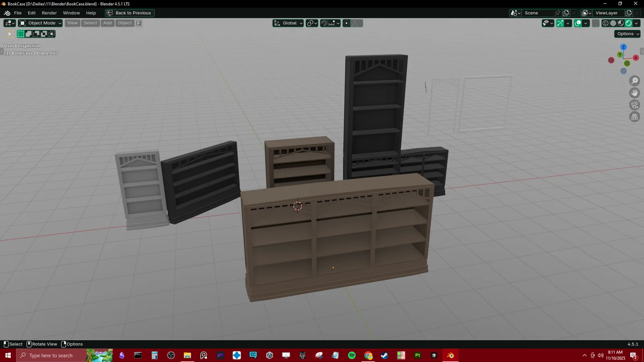Click the Scene name input field

coord(538,13)
